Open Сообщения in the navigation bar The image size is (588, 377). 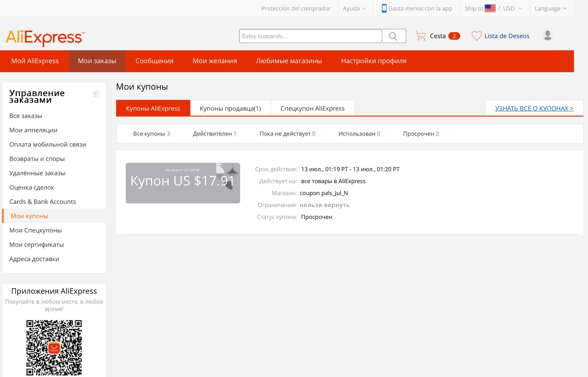click(x=154, y=61)
